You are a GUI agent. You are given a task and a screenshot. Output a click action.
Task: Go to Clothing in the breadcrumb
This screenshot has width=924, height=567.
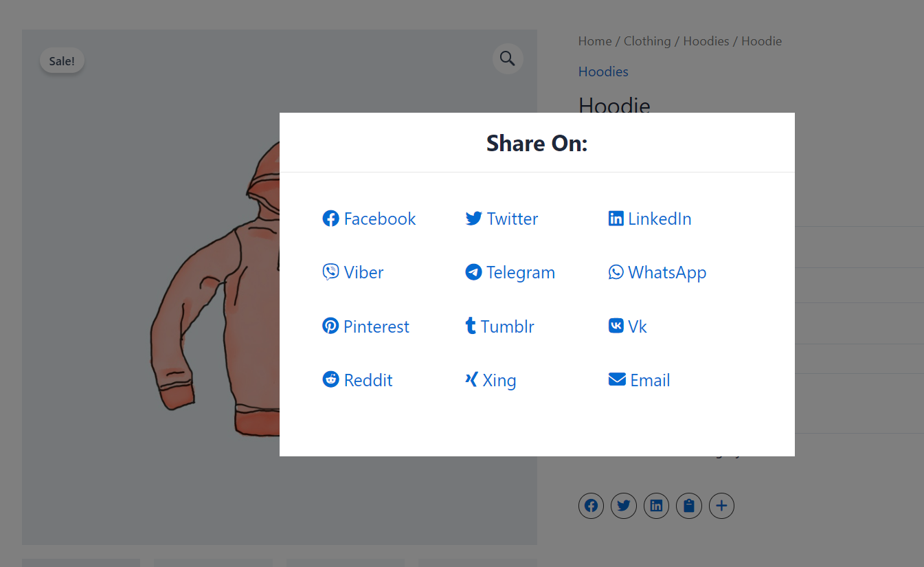click(647, 41)
